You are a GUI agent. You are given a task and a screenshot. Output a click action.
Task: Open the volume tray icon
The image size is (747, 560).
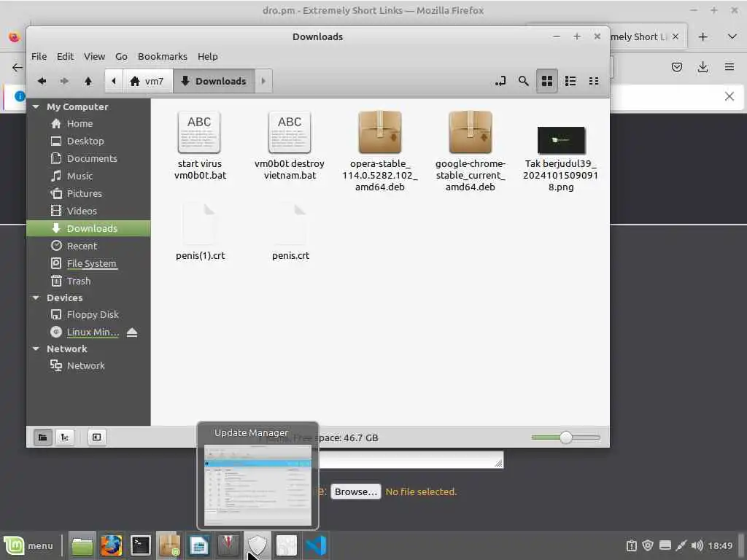(x=697, y=545)
